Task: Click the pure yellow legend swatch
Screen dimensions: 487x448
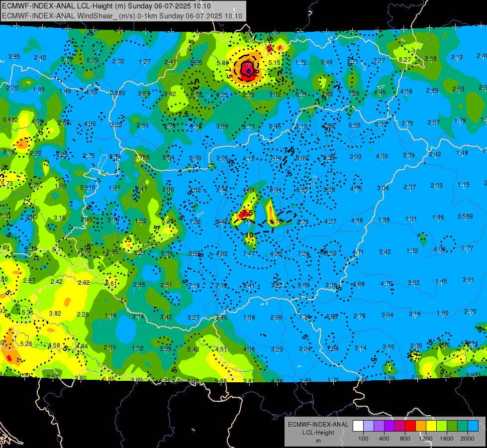Action: pyautogui.click(x=431, y=426)
